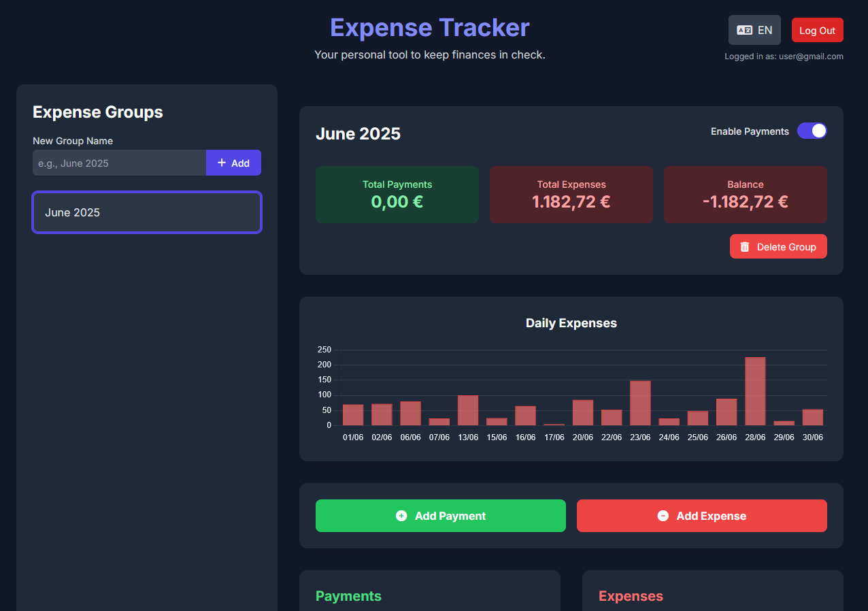
Task: Click the minus circle icon on Add Expense
Action: point(663,516)
